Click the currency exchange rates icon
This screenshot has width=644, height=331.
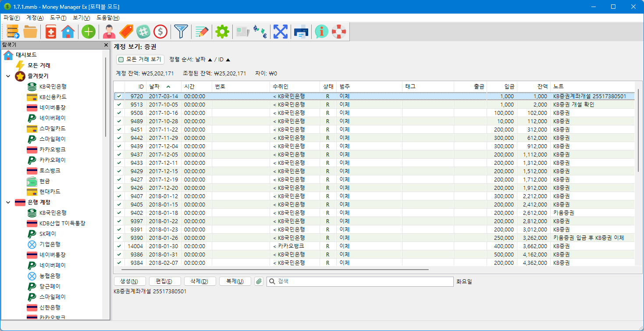tap(260, 32)
